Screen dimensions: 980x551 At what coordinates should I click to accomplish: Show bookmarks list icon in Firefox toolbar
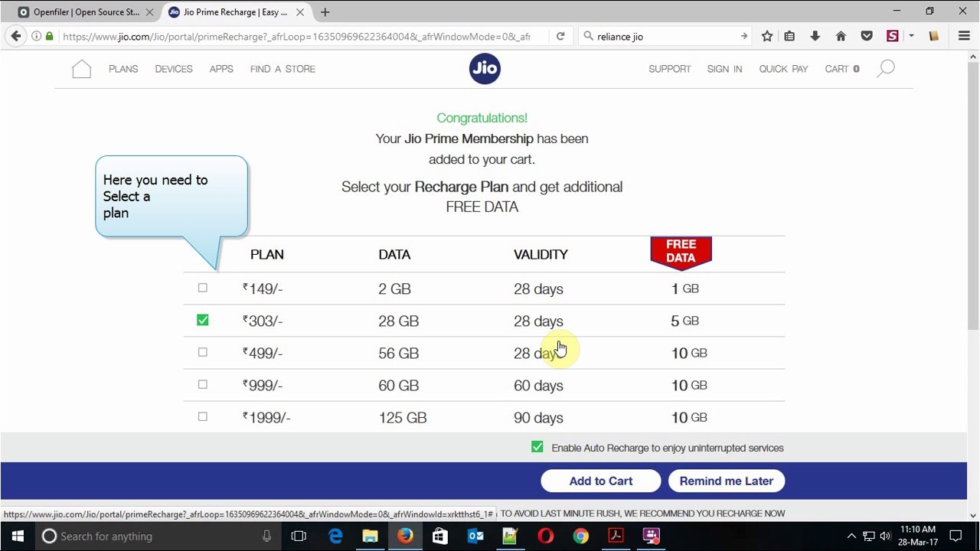tap(789, 36)
